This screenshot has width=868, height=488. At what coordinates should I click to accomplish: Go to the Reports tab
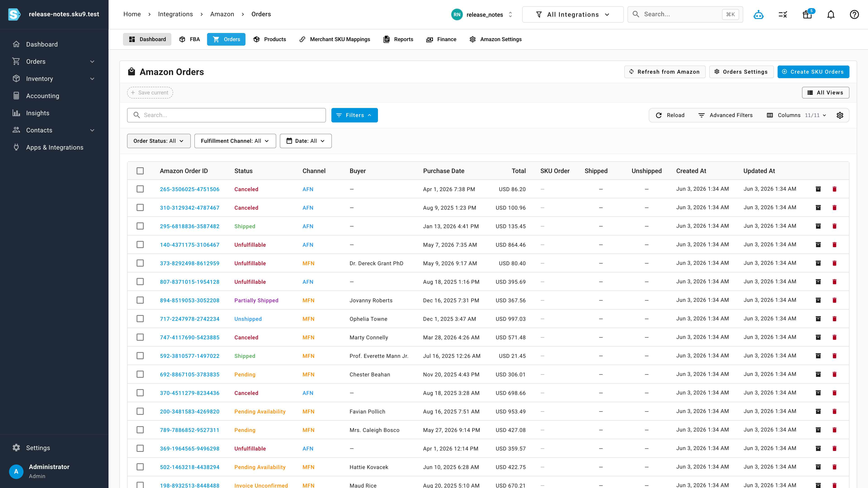click(398, 39)
